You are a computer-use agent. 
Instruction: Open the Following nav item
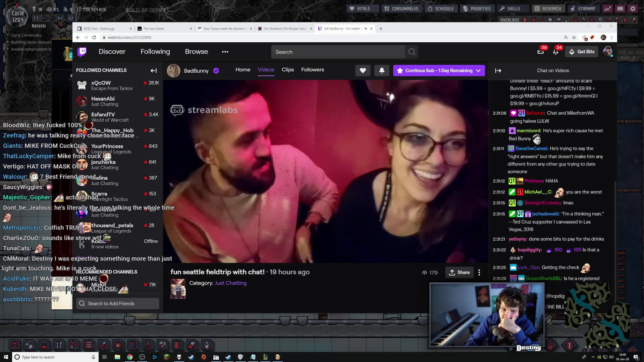click(155, 52)
